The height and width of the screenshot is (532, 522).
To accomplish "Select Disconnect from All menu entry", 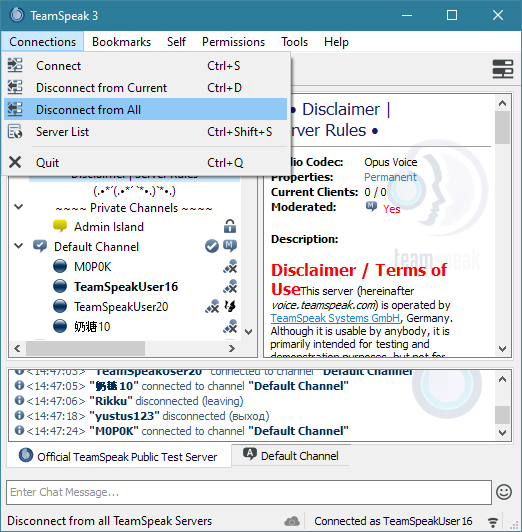I will [146, 110].
